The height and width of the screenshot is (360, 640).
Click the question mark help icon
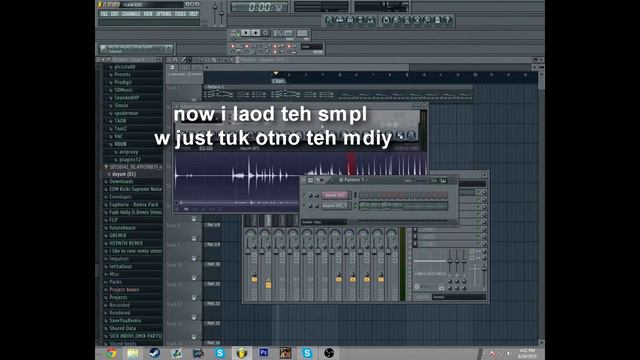coord(448,20)
